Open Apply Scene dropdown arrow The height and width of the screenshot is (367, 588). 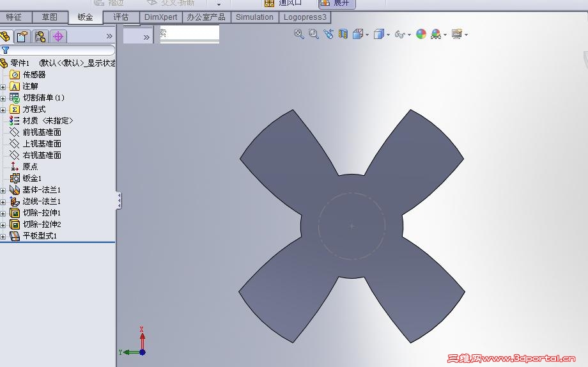point(445,35)
